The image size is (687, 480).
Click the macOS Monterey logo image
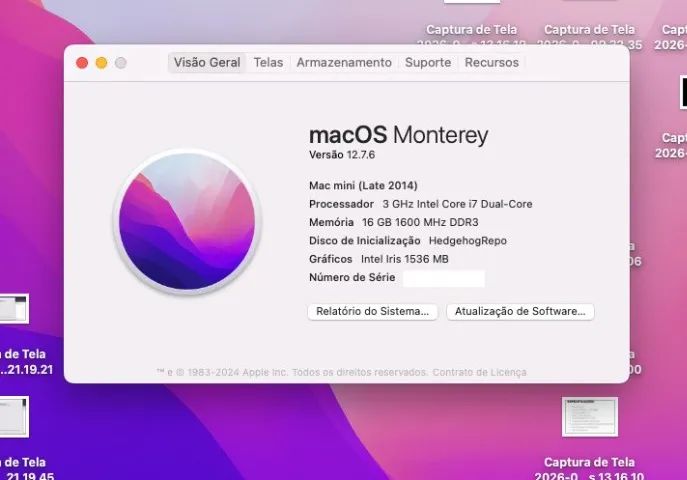[x=187, y=222]
